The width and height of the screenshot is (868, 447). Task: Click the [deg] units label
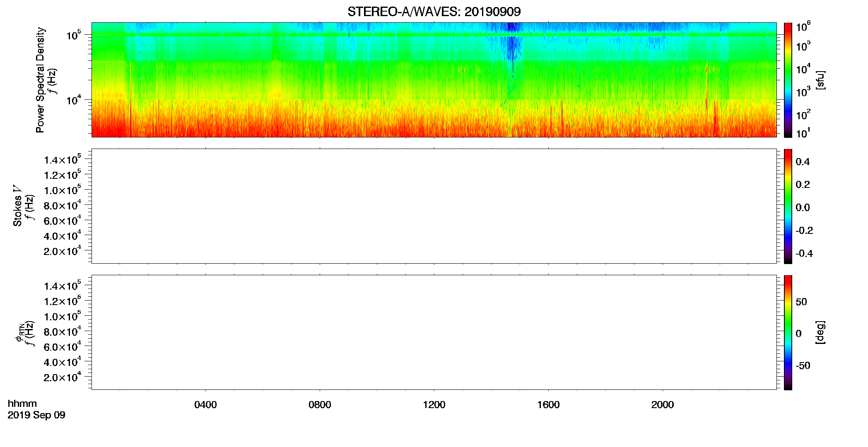(820, 332)
